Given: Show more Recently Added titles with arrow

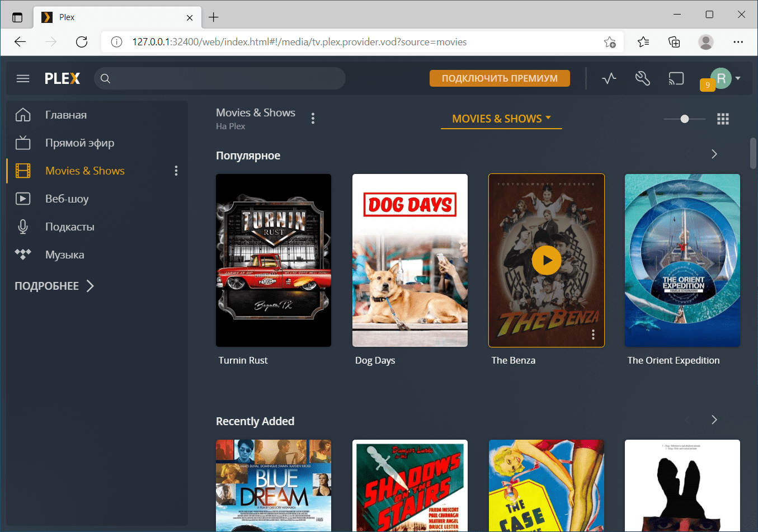Looking at the screenshot, I should [x=714, y=420].
